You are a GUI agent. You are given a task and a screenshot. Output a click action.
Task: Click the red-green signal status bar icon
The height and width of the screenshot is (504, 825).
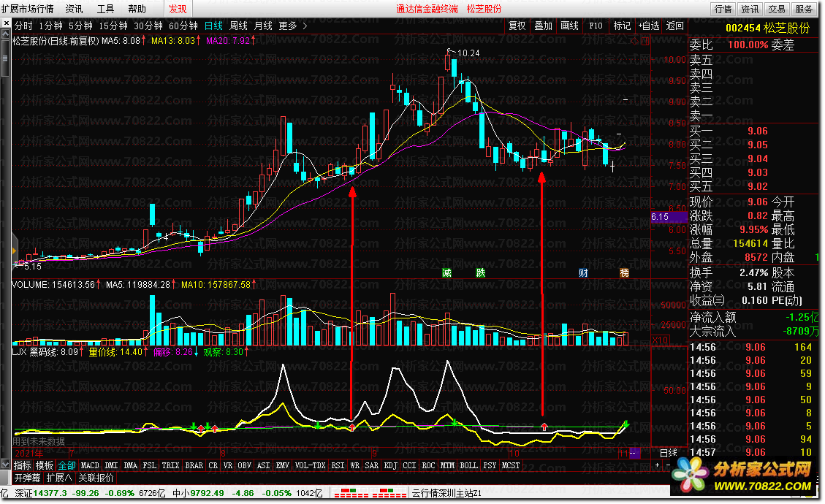(370, 493)
